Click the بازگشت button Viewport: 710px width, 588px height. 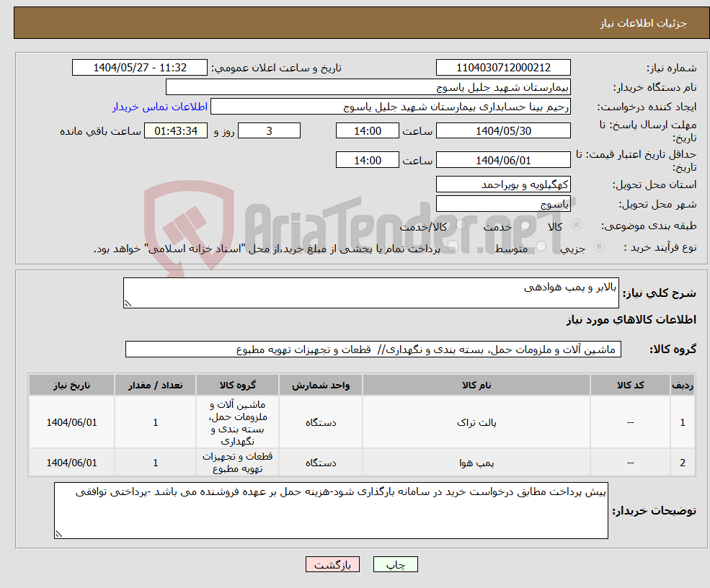point(332,564)
